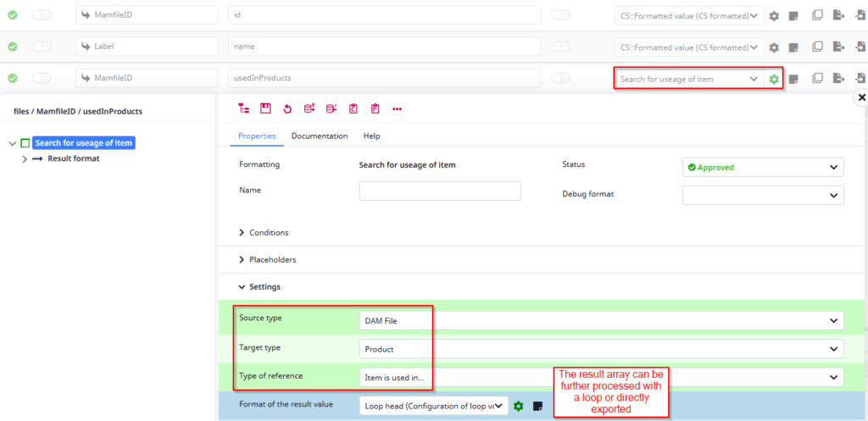Image resolution: width=868 pixels, height=421 pixels.
Task: Click the Label source field
Action: point(147,47)
